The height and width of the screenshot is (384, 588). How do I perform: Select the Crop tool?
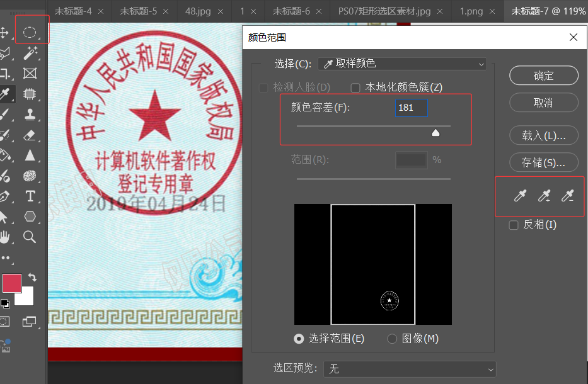[x=4, y=74]
